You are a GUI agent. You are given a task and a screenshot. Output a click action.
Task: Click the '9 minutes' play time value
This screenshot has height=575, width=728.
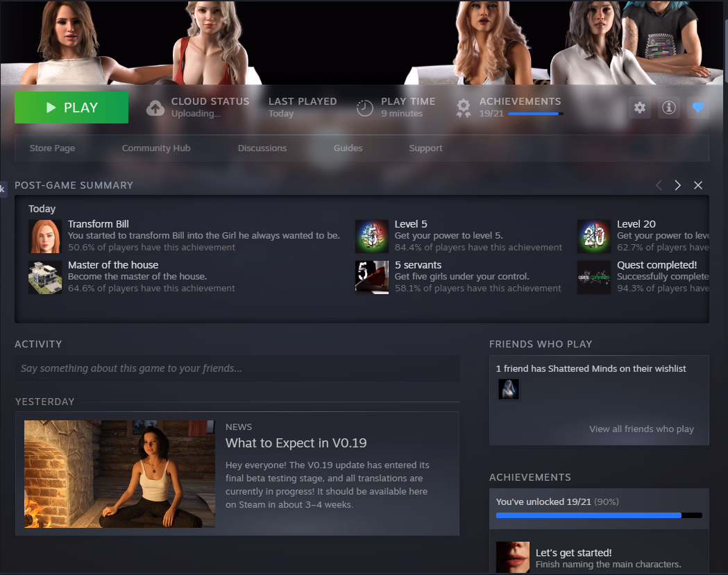coord(402,113)
